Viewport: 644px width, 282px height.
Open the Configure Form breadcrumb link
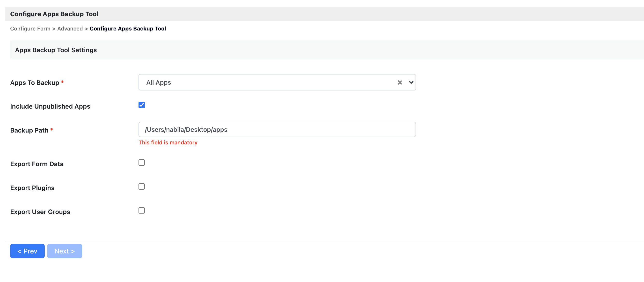coord(30,29)
